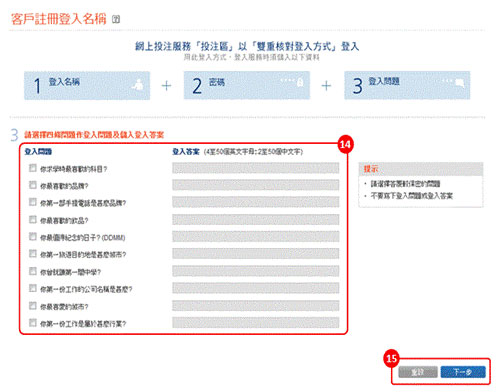This screenshot has width=500, height=392.
Task: Select the first job industry question checkbox
Action: coord(33,323)
